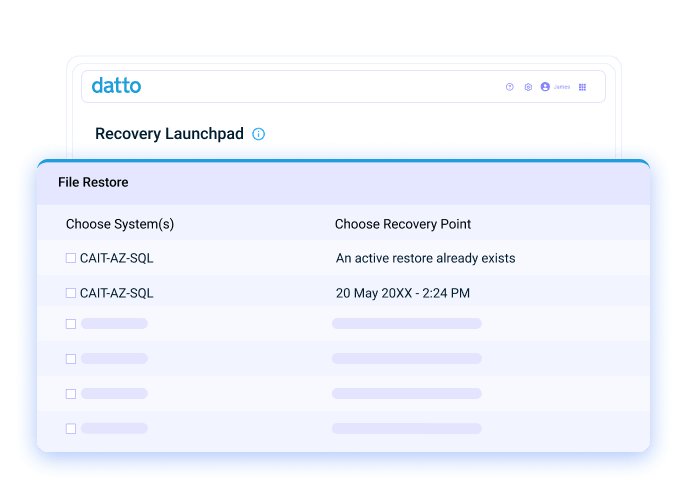
Task: Click CAIT-AZ-SQL name in 2:24 PM row
Action: [x=117, y=293]
